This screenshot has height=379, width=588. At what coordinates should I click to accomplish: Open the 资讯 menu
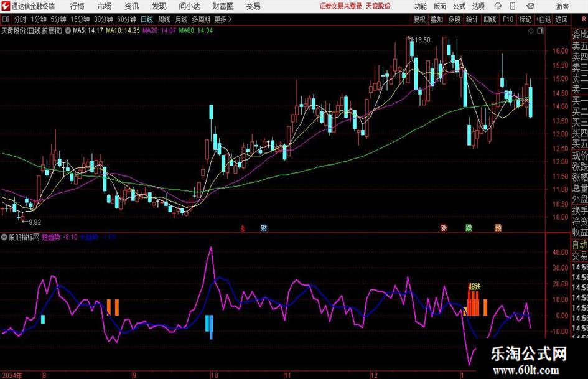pos(132,6)
